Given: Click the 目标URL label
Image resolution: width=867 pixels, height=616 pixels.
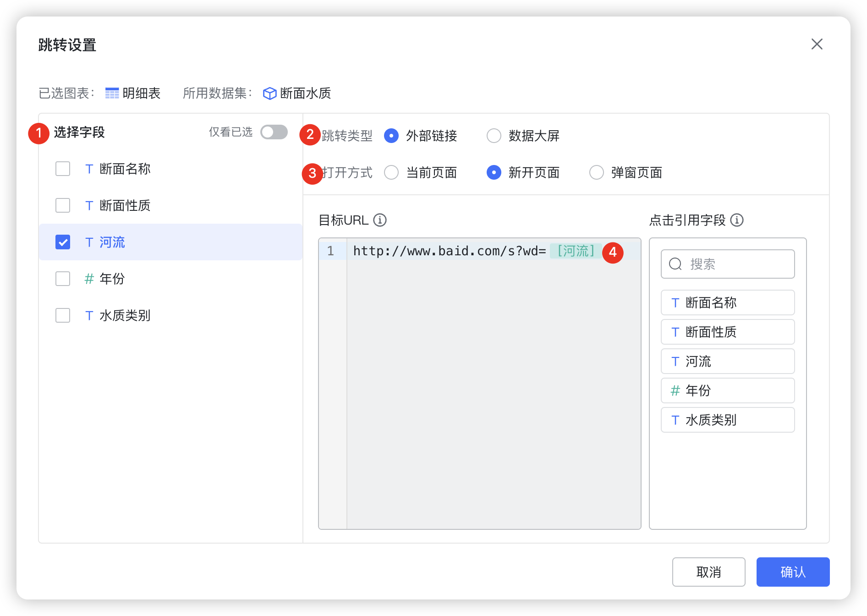Looking at the screenshot, I should [x=344, y=220].
